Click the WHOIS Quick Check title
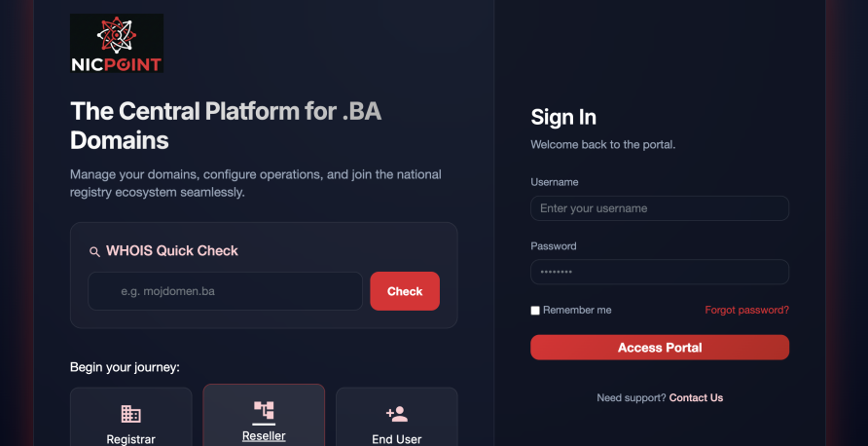The height and width of the screenshot is (446, 868). point(172,250)
